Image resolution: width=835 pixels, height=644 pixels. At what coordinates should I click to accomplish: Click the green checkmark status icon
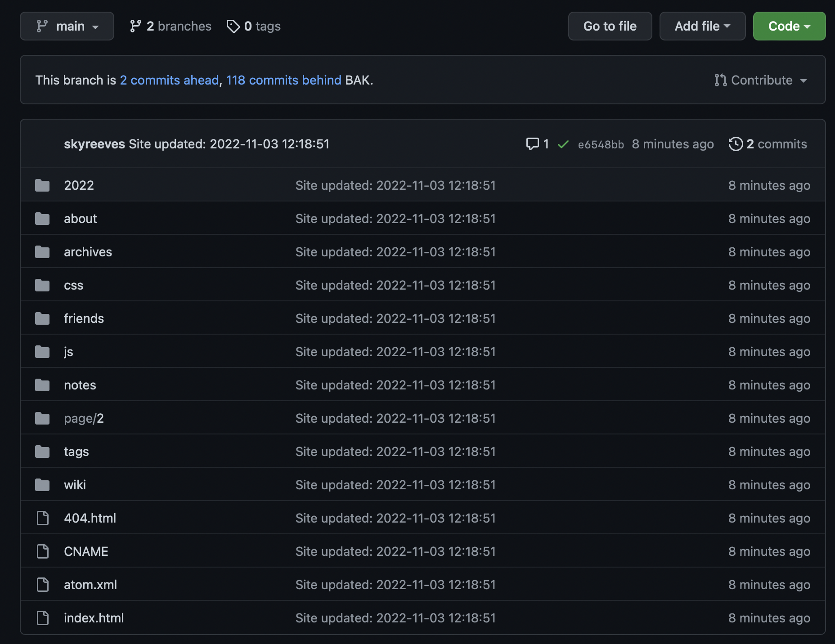(x=563, y=144)
